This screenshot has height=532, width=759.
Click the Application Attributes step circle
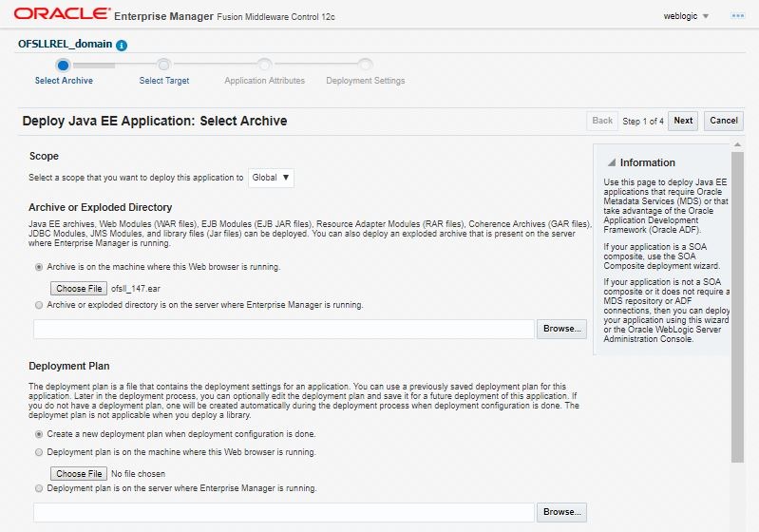[x=264, y=65]
